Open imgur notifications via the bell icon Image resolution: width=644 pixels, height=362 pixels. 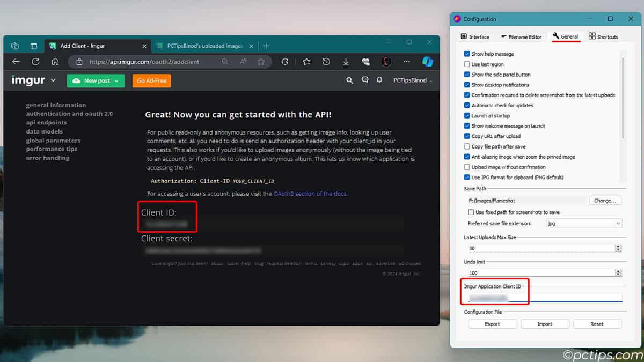pos(379,80)
